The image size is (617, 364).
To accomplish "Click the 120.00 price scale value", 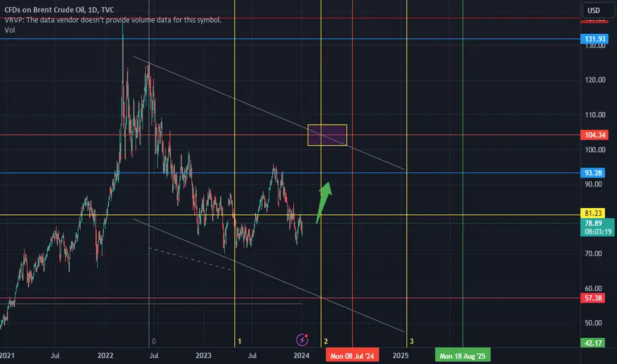I will 595,80.
